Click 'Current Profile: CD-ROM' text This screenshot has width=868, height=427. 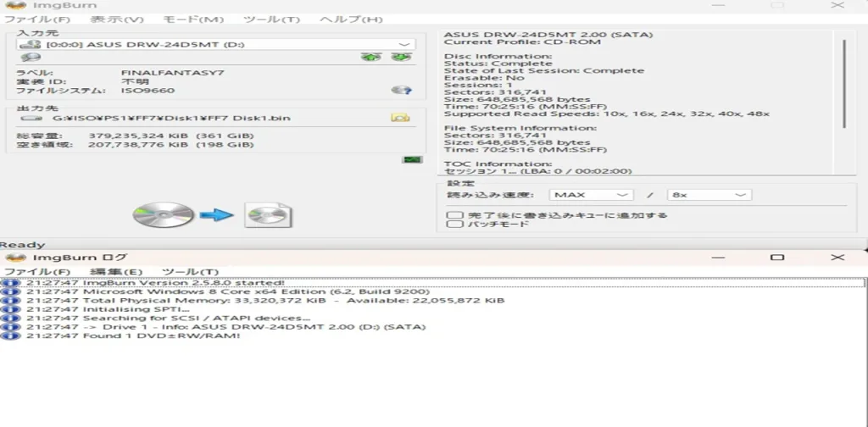click(x=522, y=42)
